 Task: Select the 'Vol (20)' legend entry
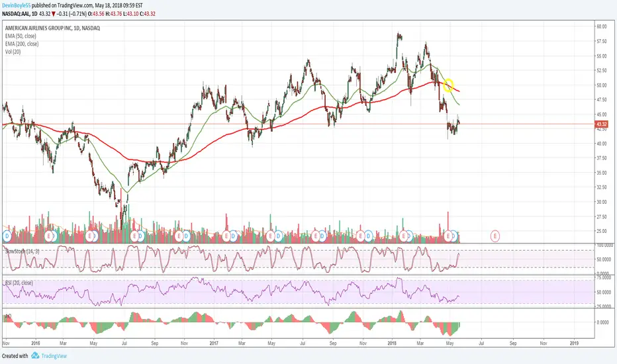click(x=13, y=52)
